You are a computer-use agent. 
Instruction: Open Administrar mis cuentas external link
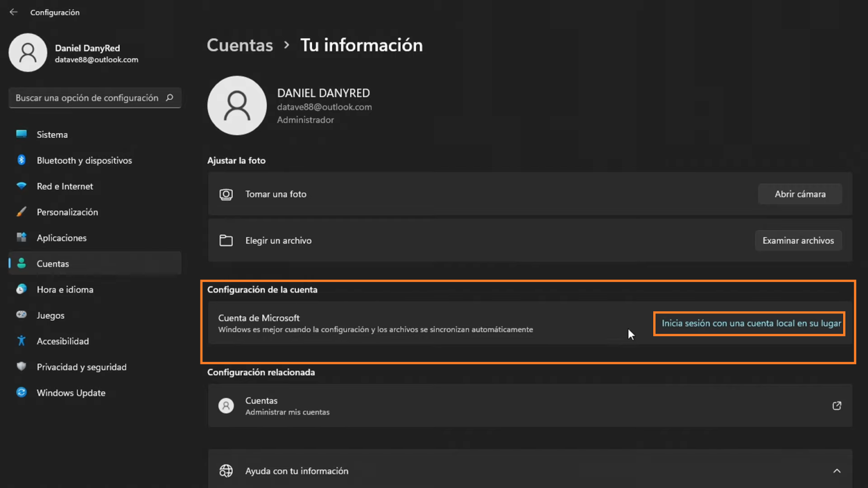pyautogui.click(x=837, y=406)
